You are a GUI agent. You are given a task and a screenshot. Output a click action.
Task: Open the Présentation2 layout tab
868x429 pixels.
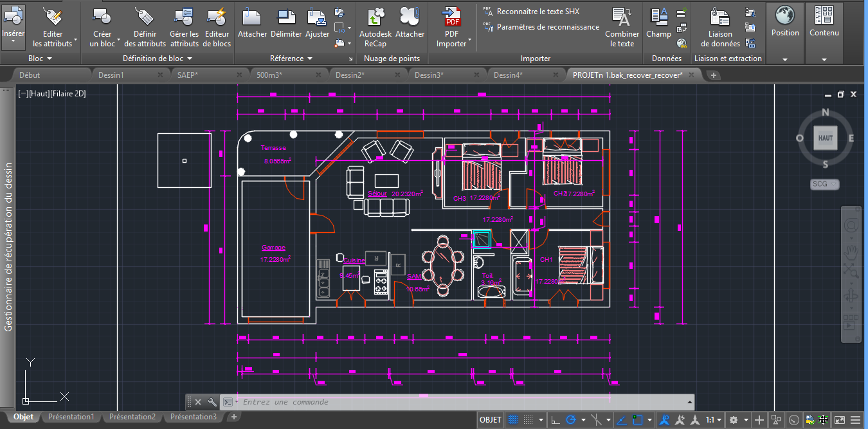[x=132, y=417]
